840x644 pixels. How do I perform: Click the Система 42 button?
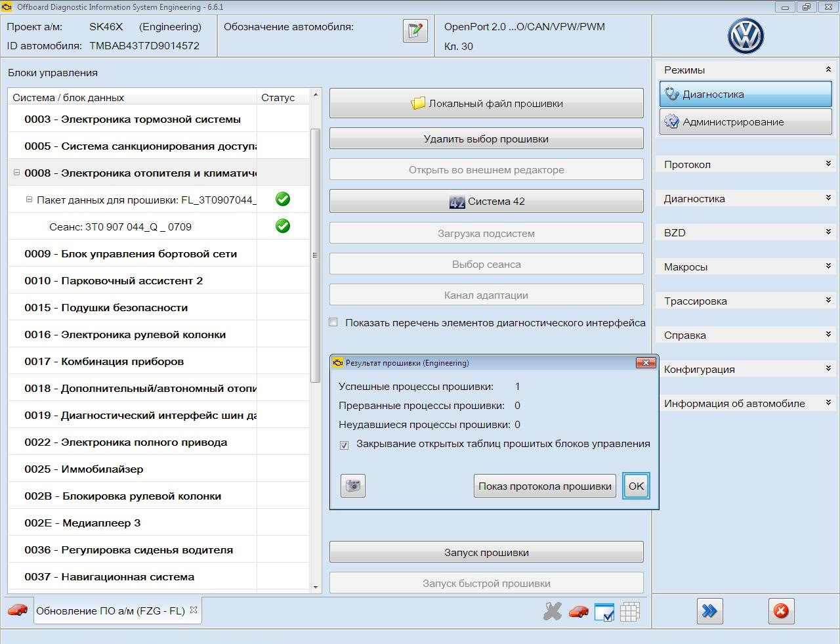point(486,201)
